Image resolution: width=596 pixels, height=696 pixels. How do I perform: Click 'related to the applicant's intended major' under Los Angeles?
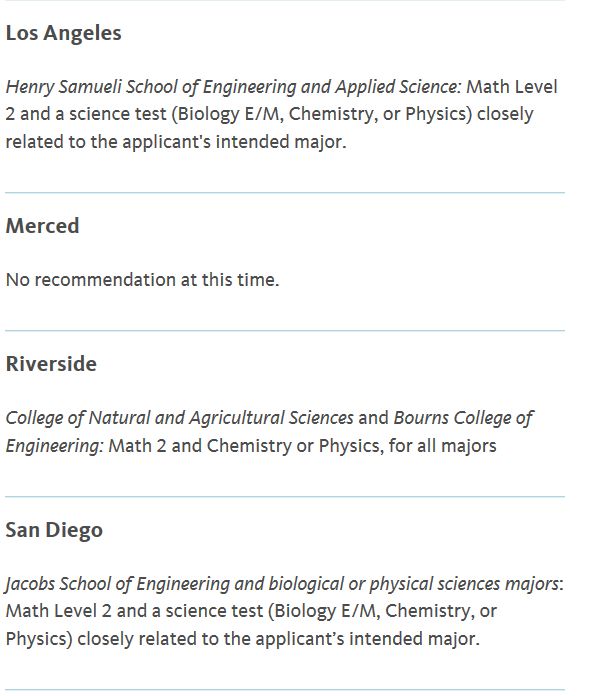[175, 142]
